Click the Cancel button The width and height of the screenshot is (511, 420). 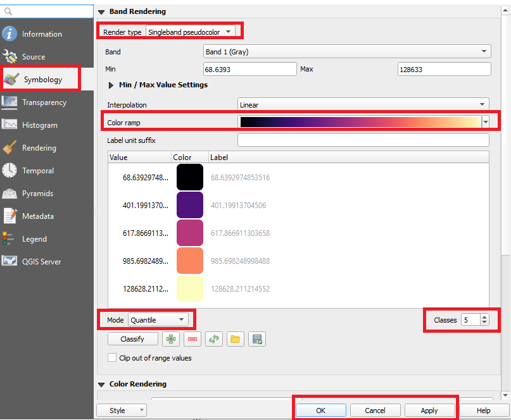[x=375, y=411]
